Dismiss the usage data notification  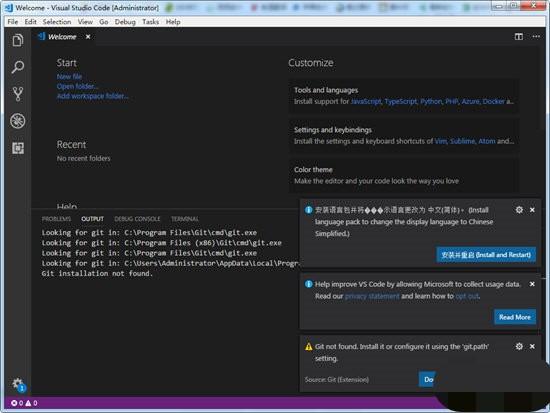[x=532, y=284]
